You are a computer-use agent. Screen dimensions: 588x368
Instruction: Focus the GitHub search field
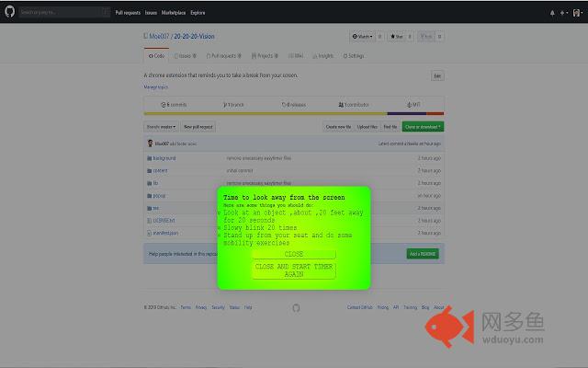click(64, 12)
